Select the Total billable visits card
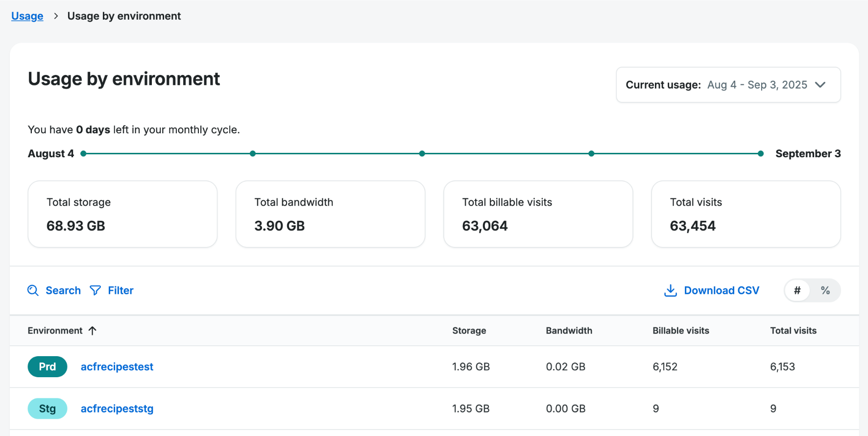 tap(538, 214)
